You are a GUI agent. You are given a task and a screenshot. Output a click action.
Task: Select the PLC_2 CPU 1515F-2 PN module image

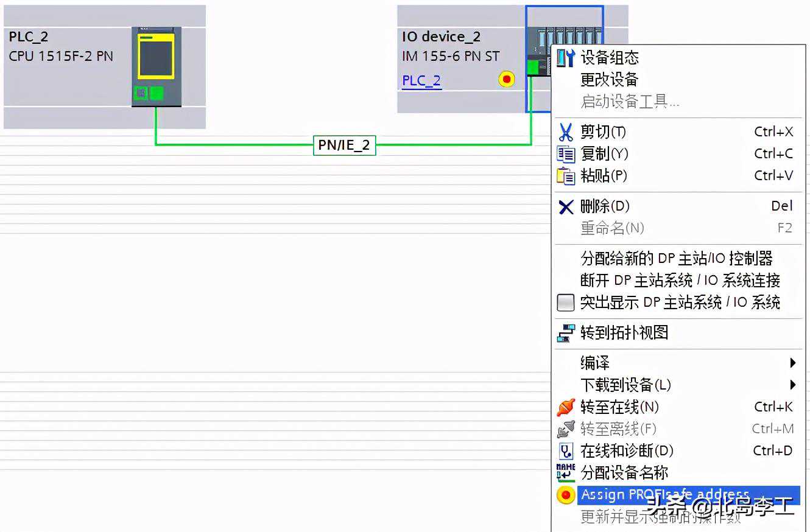tap(157, 66)
